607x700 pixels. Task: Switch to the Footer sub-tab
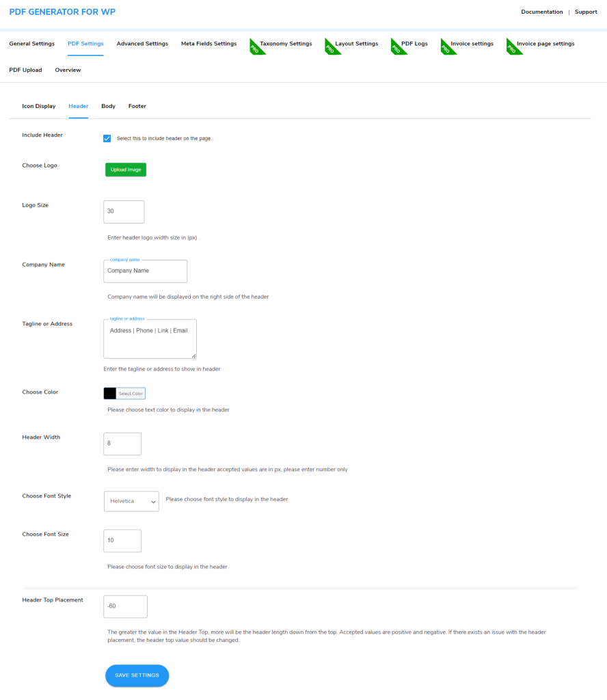pos(137,106)
